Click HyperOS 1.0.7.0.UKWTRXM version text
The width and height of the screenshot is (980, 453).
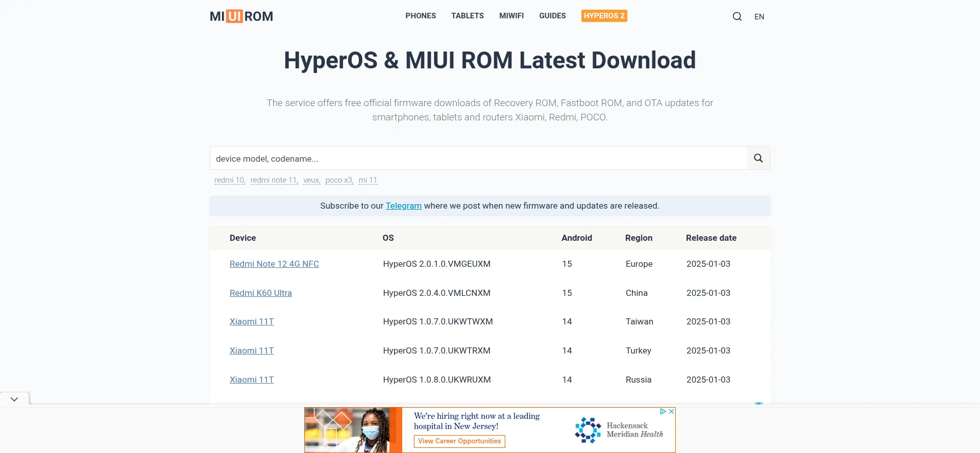(x=436, y=350)
